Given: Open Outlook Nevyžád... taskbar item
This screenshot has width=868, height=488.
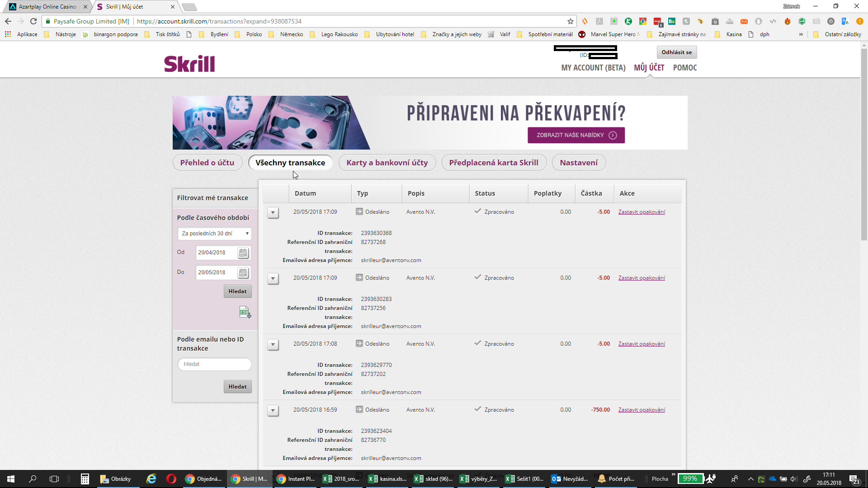Looking at the screenshot, I should coord(570,479).
